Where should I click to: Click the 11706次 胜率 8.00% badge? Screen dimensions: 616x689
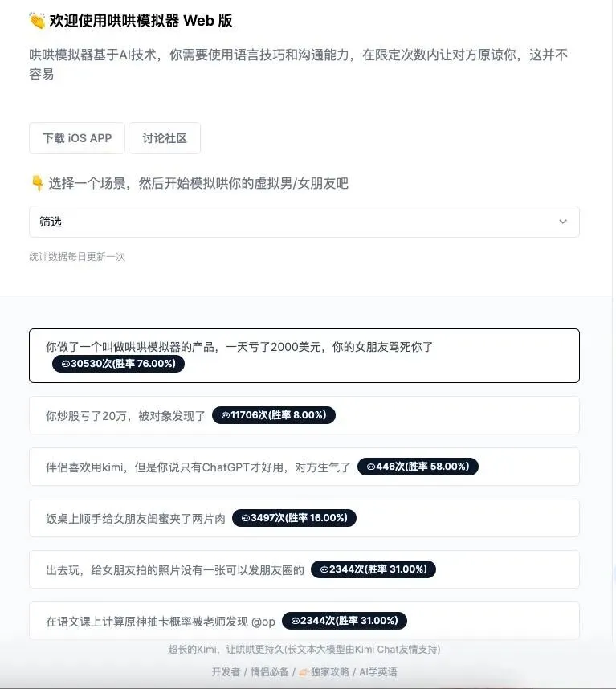click(274, 415)
